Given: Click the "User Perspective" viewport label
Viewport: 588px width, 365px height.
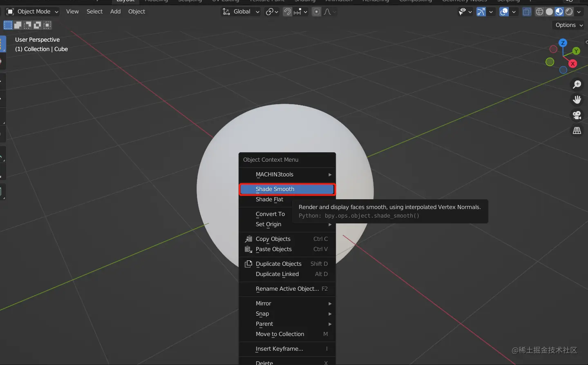Looking at the screenshot, I should (x=37, y=40).
